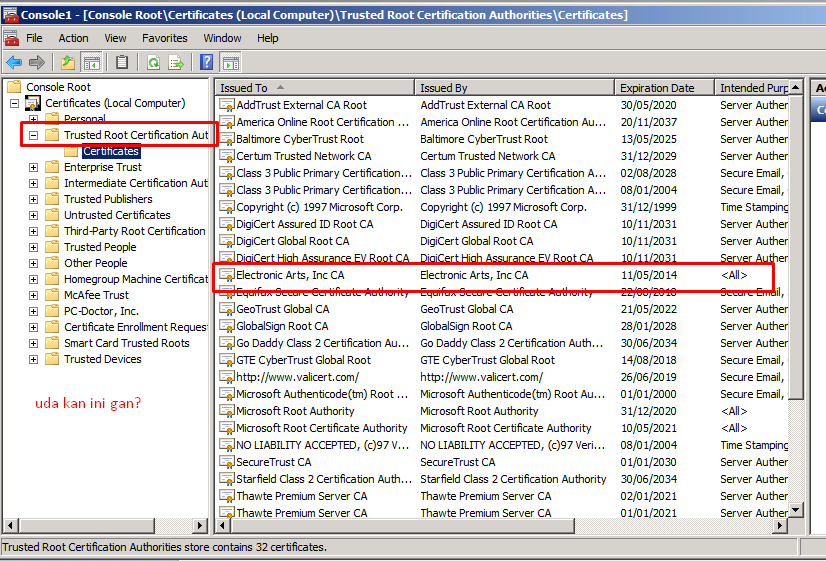Screen dimensions: 826x561
Task: Click the certificate icon beside DigiCert Global Root CA
Action: click(x=227, y=241)
